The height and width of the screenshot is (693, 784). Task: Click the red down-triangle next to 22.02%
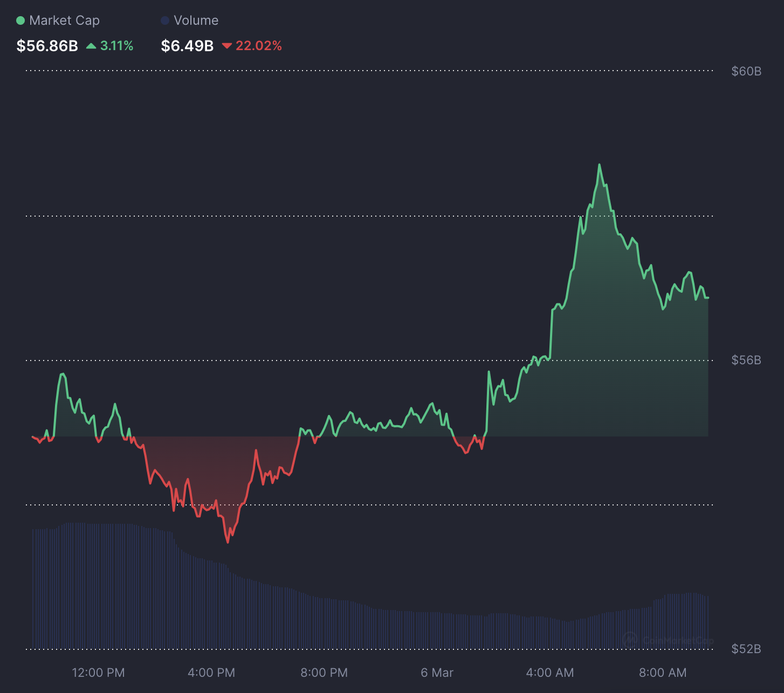227,46
